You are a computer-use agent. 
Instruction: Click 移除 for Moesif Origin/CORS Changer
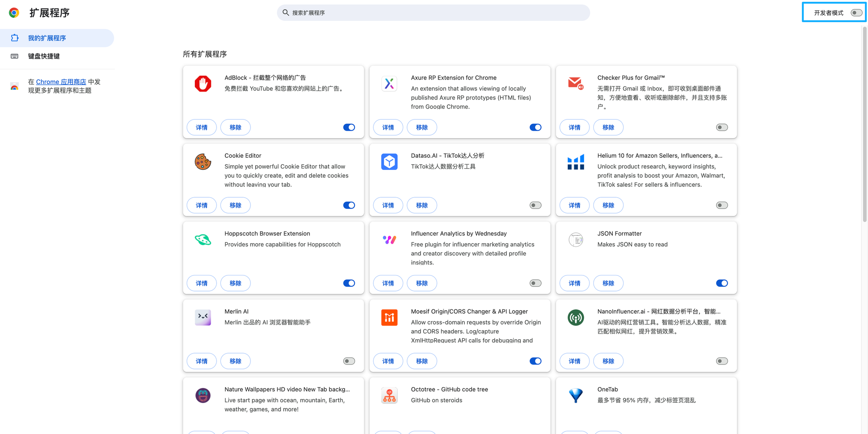(422, 361)
